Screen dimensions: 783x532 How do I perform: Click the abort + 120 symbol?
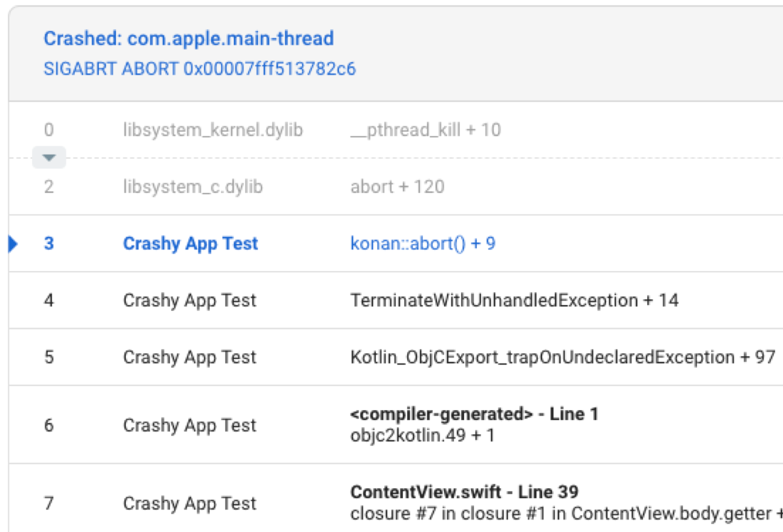tap(397, 187)
